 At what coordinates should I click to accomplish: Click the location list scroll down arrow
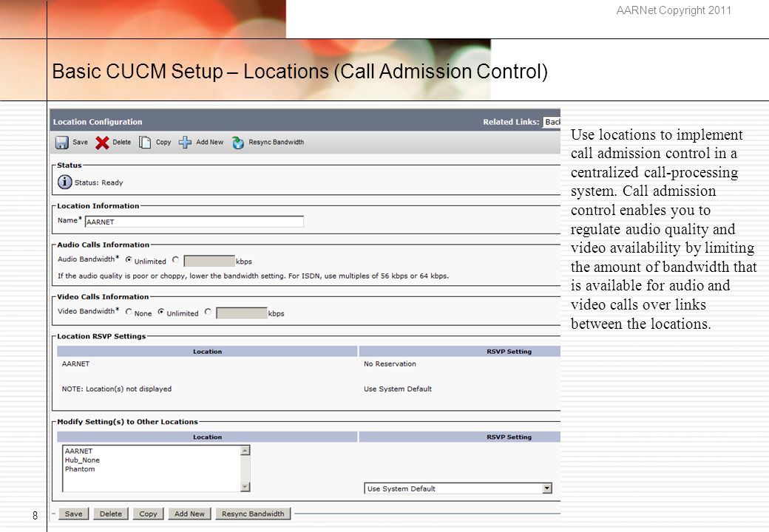tap(245, 487)
